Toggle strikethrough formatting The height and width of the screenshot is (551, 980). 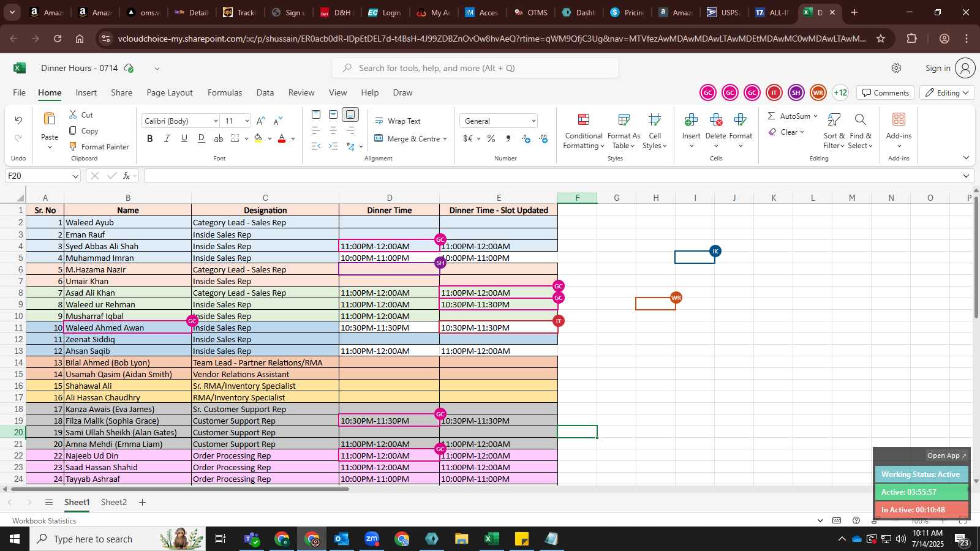[x=218, y=139]
